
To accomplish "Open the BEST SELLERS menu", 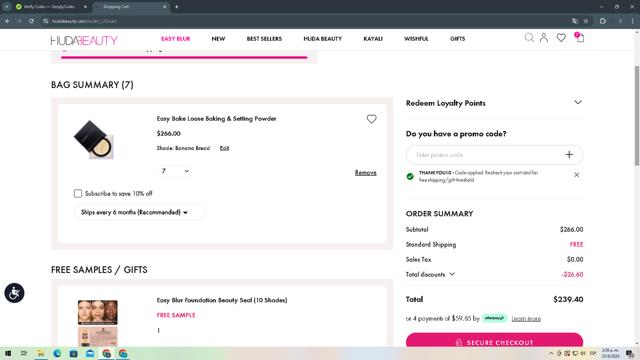I will [264, 39].
